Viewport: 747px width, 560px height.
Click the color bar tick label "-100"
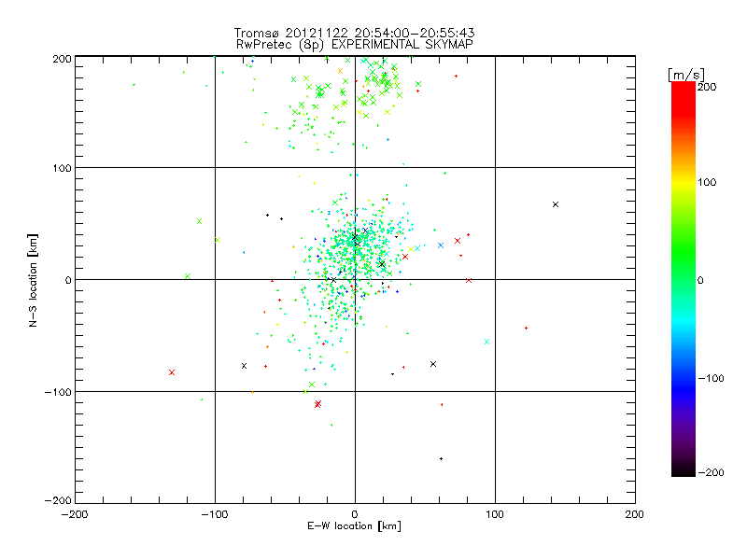[712, 378]
